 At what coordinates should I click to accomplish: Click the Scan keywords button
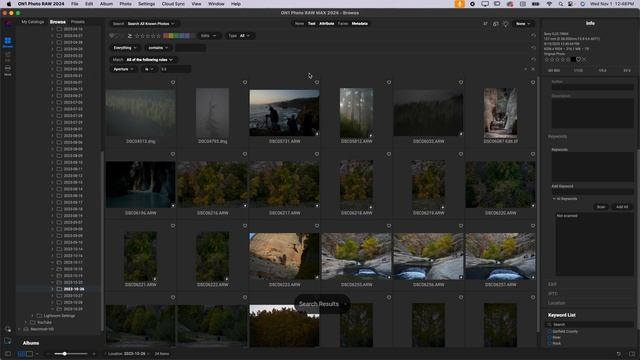(601, 207)
